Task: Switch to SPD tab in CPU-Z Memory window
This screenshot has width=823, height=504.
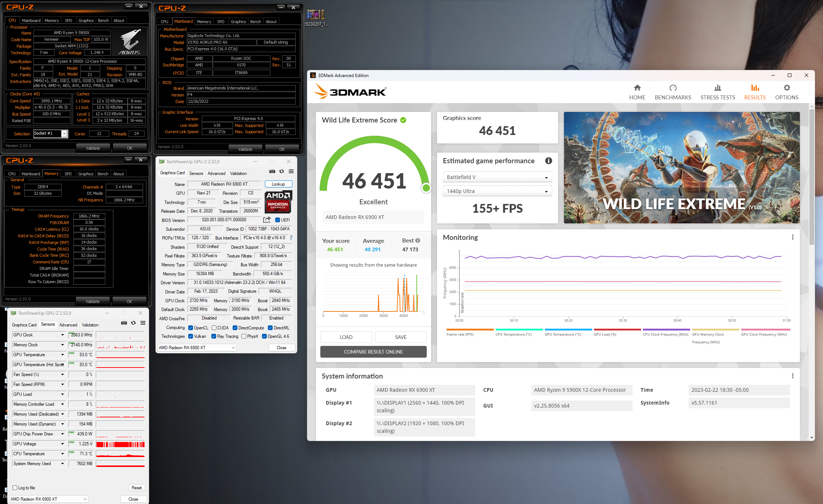Action: 68,174
